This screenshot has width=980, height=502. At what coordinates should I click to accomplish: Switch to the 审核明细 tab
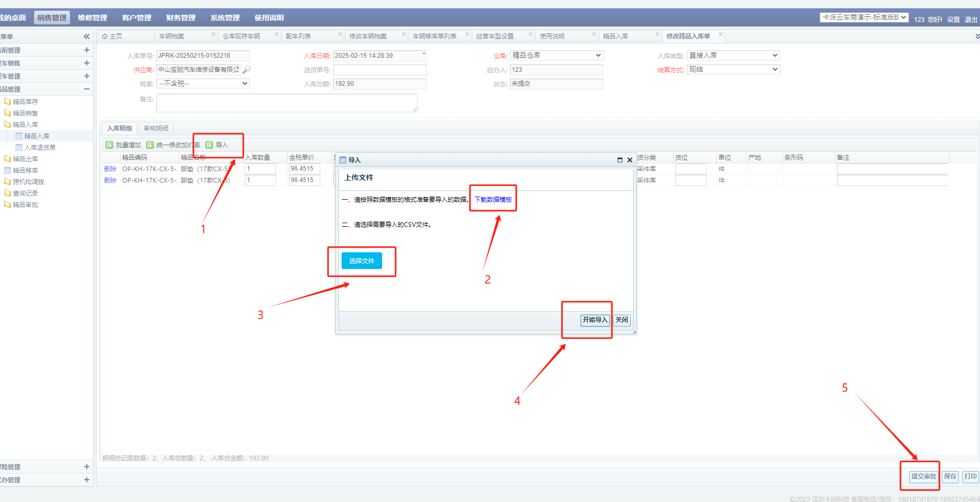(156, 128)
